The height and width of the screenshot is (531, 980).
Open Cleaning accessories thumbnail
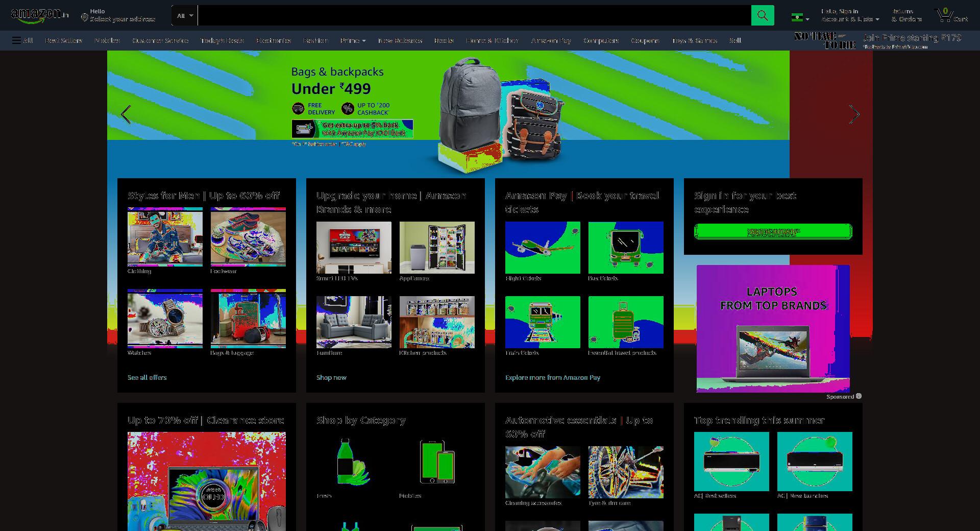coord(543,472)
